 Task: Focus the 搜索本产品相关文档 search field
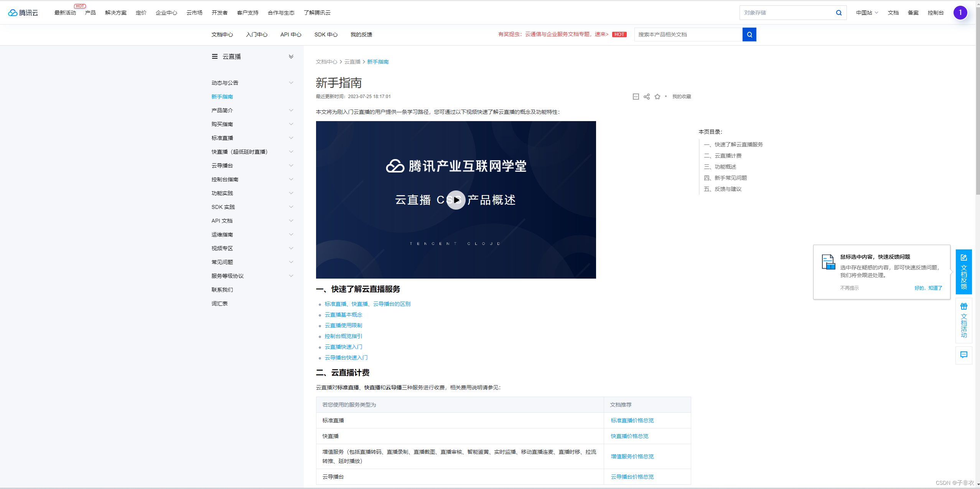click(x=688, y=34)
